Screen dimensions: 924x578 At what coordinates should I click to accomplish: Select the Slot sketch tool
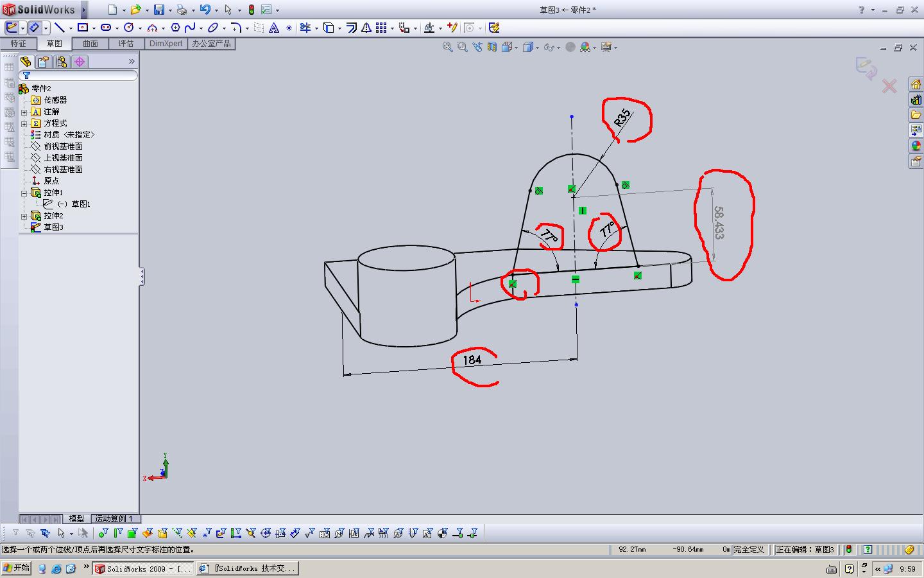(x=106, y=28)
